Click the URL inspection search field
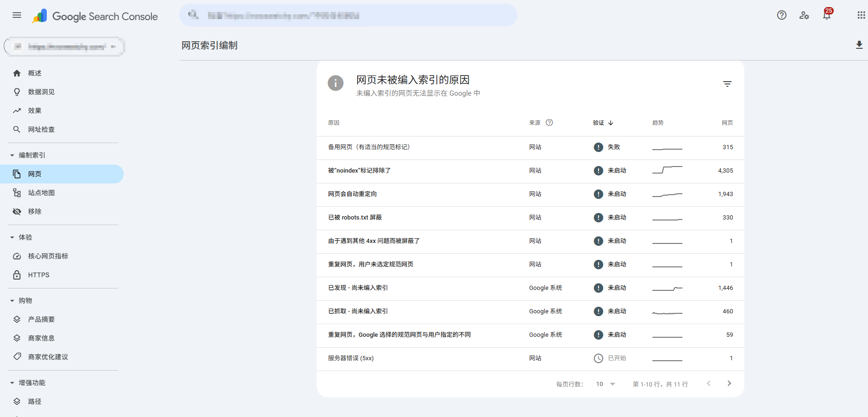 [x=348, y=15]
